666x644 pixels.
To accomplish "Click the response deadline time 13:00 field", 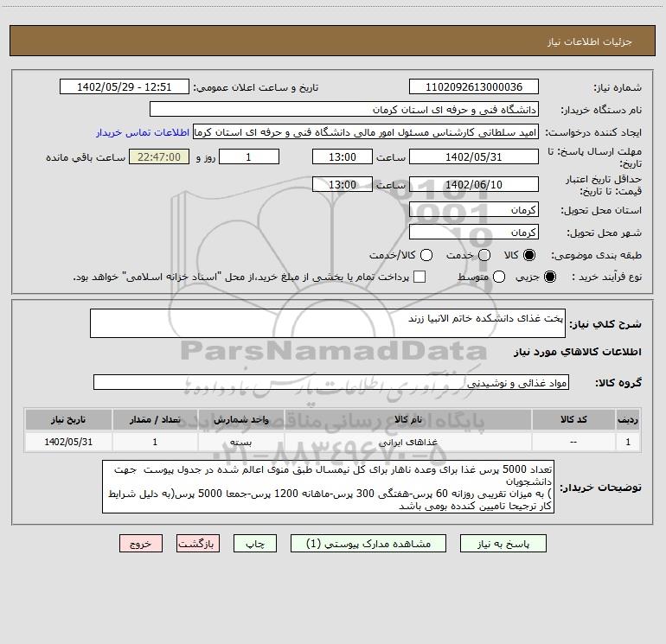I will [343, 156].
